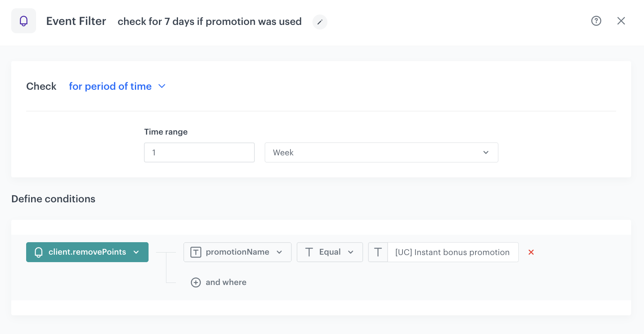This screenshot has width=644, height=334.
Task: Click the Event Filter bell icon in the header
Action: [x=24, y=20]
